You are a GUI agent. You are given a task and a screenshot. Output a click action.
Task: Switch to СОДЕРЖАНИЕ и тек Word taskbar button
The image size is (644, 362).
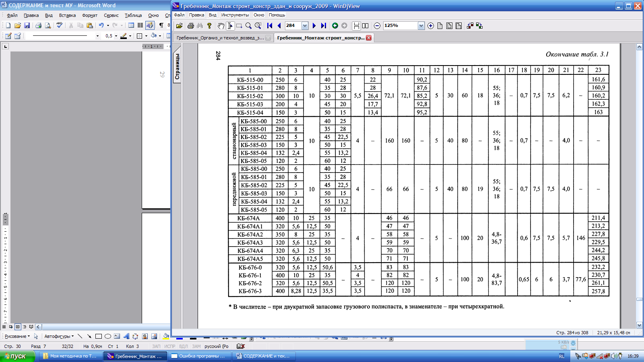pyautogui.click(x=264, y=356)
